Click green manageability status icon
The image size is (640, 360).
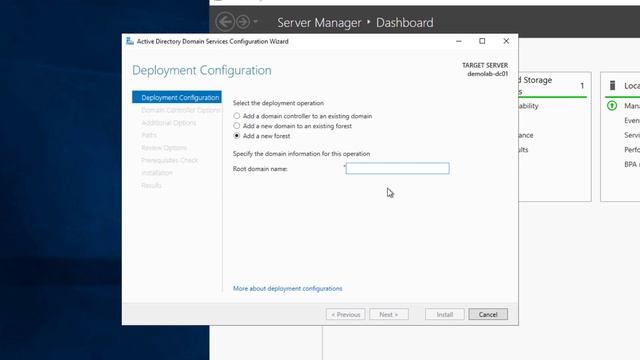tap(612, 106)
